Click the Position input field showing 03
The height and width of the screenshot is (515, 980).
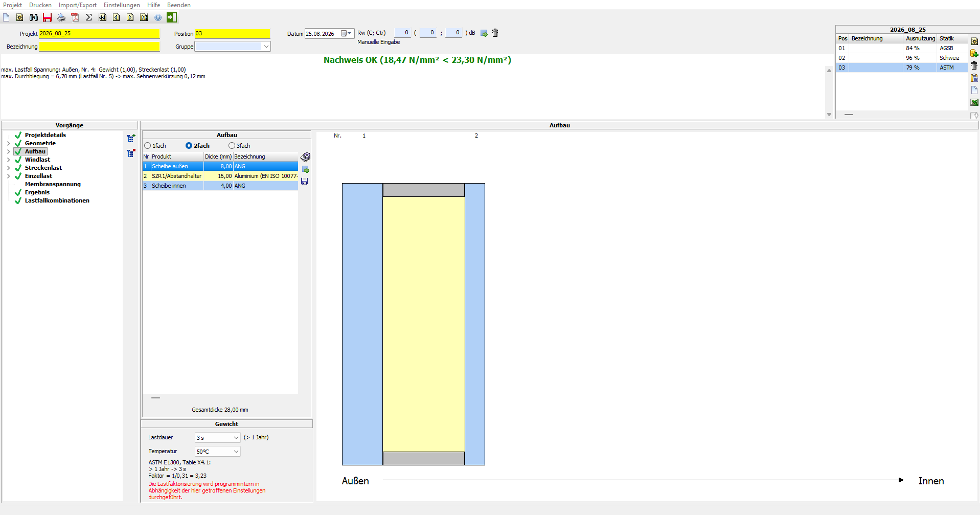[x=232, y=34]
